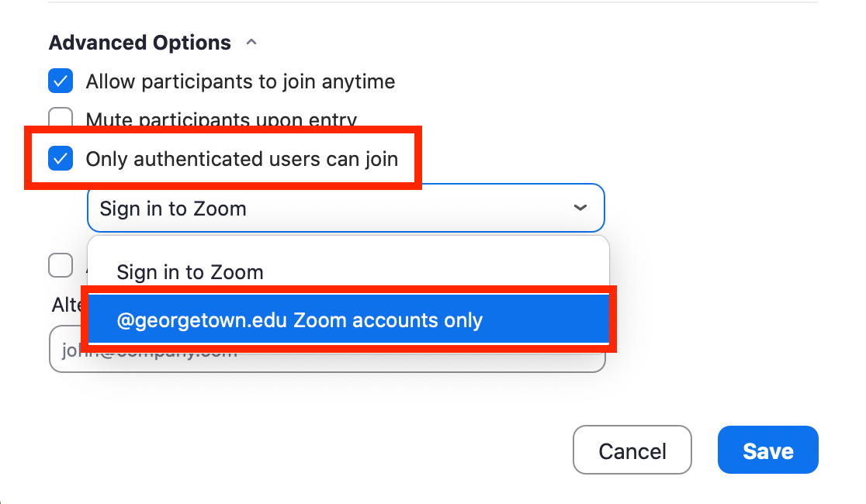Click the 'Only authenticated users can join' label
This screenshot has height=504, width=866.
[x=241, y=160]
